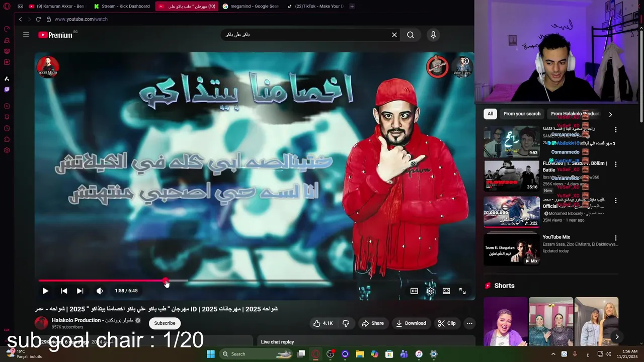
Task: Open the 9:53 video thumbnail
Action: (x=512, y=141)
